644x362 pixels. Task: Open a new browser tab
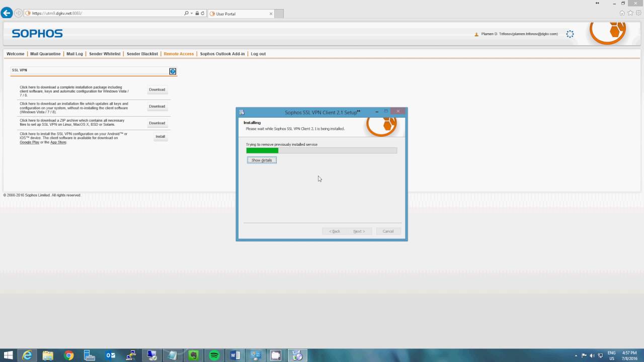[x=279, y=14]
